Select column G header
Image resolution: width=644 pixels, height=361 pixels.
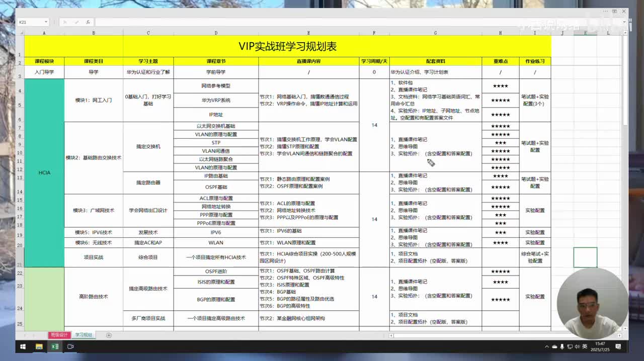(436, 33)
